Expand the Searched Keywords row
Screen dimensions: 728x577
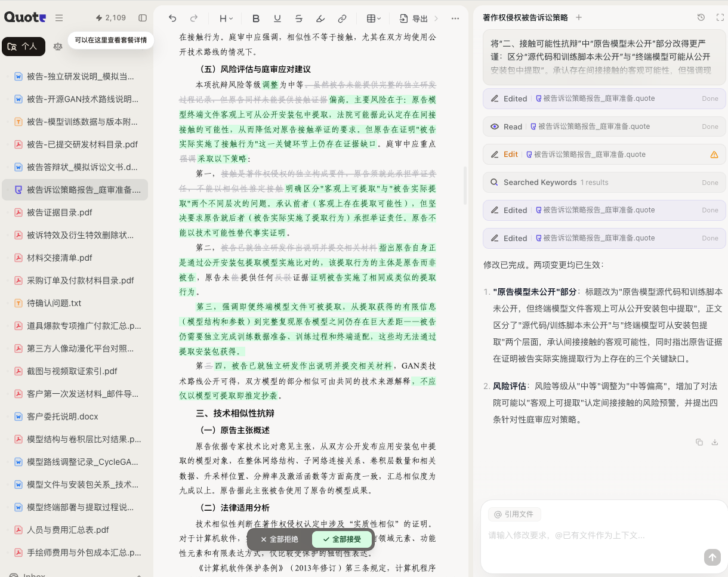coord(604,183)
